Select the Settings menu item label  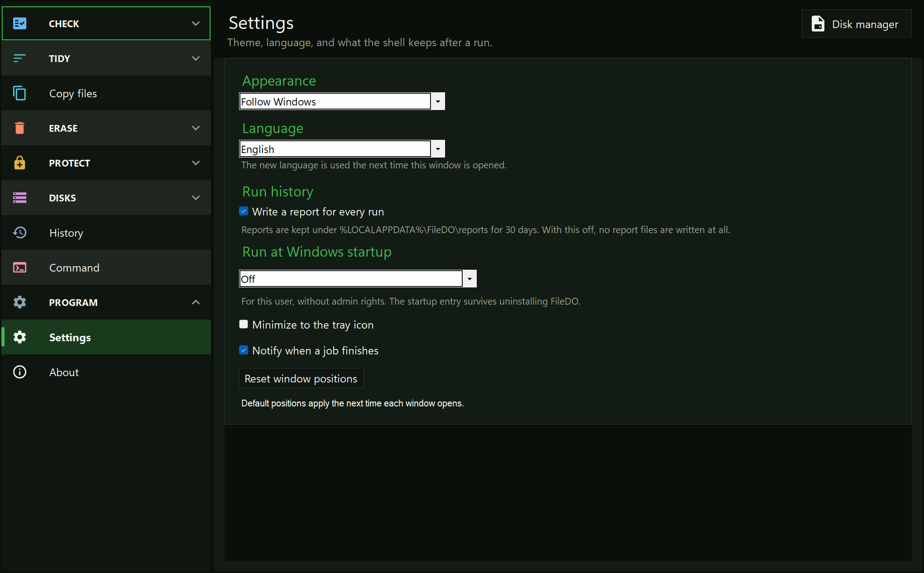[x=70, y=338]
